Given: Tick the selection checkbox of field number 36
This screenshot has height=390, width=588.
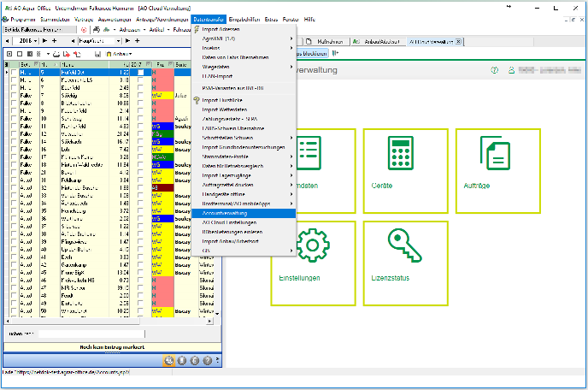Looking at the screenshot, I should (14, 219).
